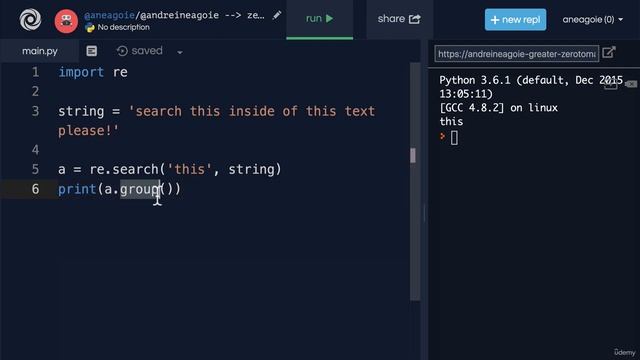Image resolution: width=640 pixels, height=360 pixels.
Task: Click the saved status label
Action: coord(147,51)
